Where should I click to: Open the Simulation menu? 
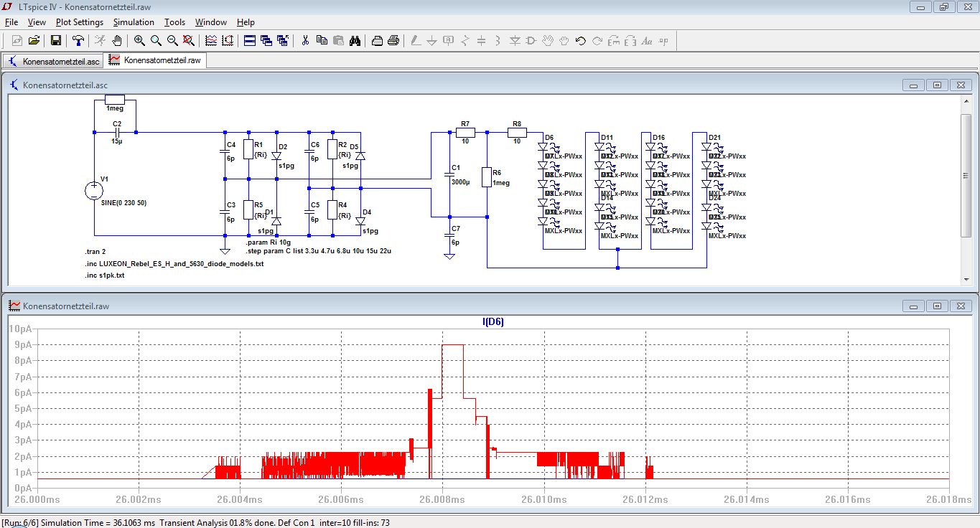(x=134, y=22)
